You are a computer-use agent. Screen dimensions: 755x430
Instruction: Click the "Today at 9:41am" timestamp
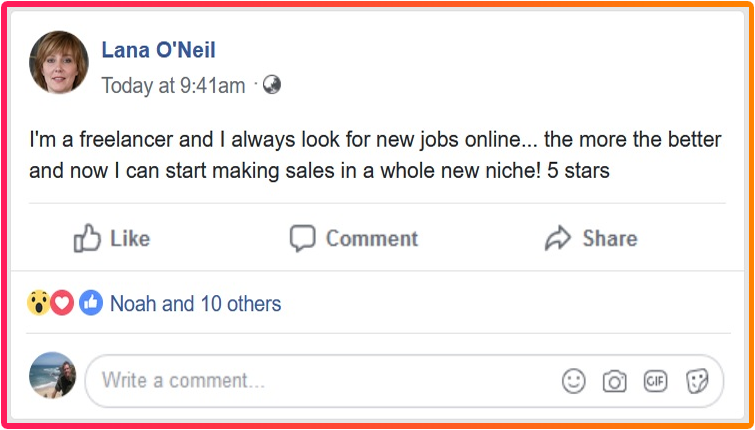173,86
